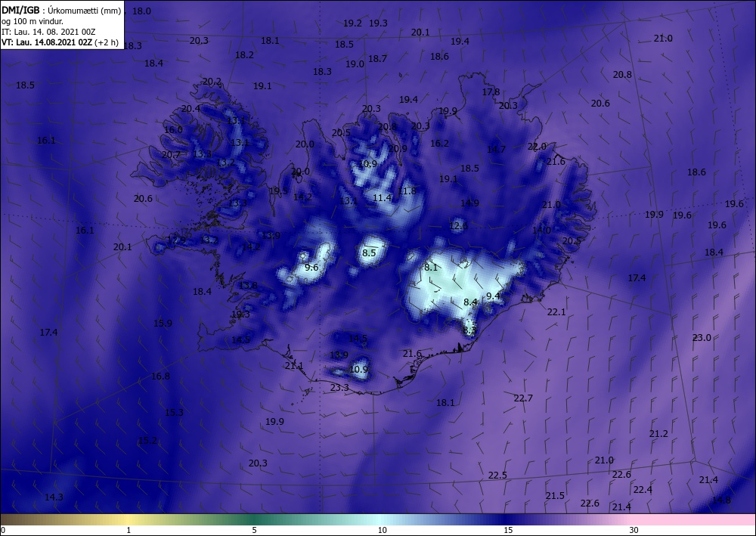Image resolution: width=756 pixels, height=536 pixels.
Task: Click the '(+2 h)' forecast offset label
Action: [107, 42]
